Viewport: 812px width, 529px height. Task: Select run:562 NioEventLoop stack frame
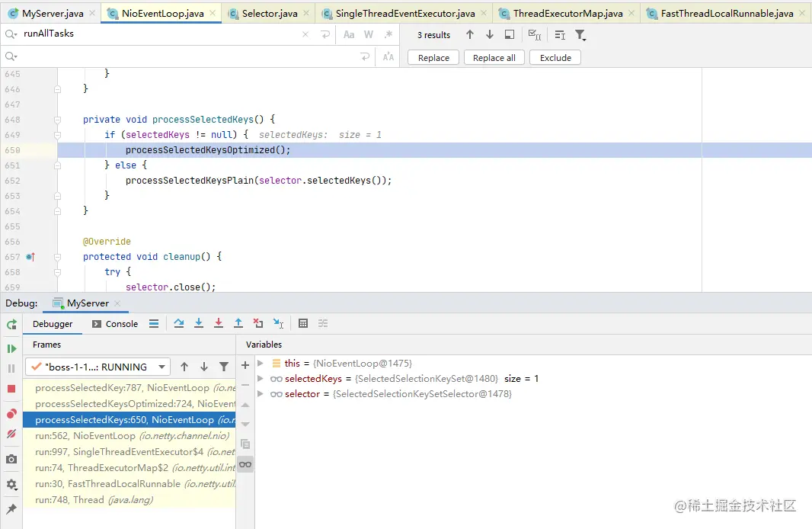(x=129, y=436)
